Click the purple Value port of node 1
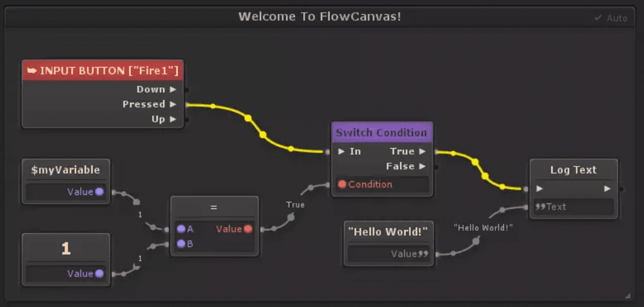Viewport: 644px width, 307px height. click(99, 273)
